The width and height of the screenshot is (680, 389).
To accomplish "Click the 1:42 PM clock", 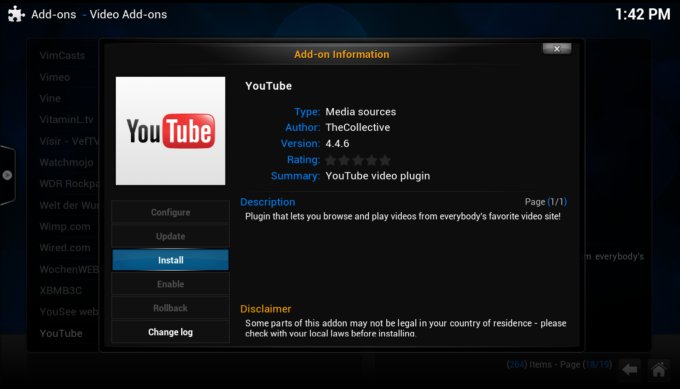I will click(x=643, y=14).
